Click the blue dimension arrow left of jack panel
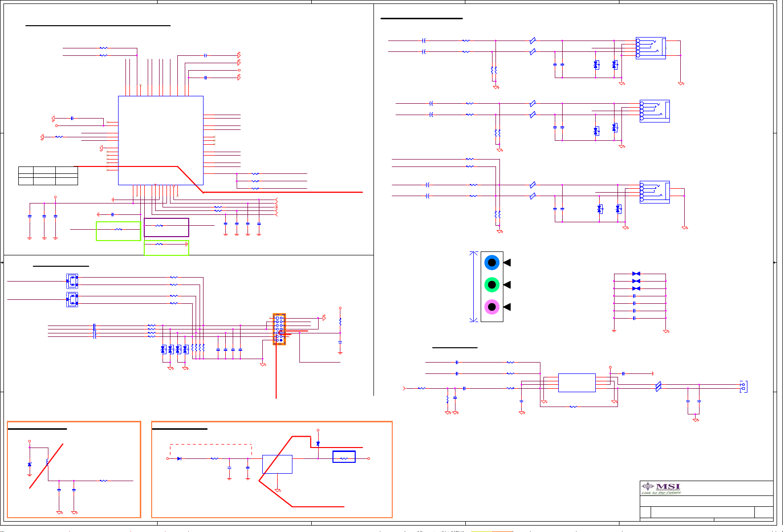This screenshot has height=532, width=783. [474, 286]
